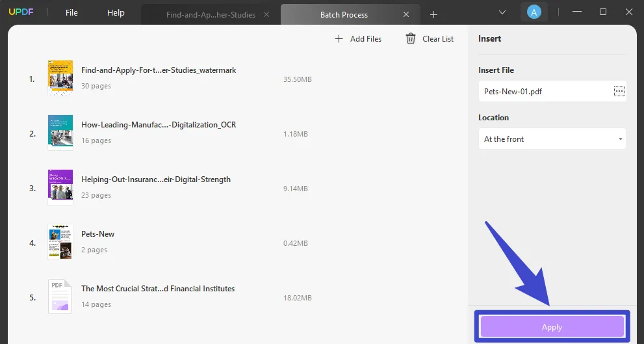Open the File menu
Viewport: 644px width, 344px height.
[71, 13]
